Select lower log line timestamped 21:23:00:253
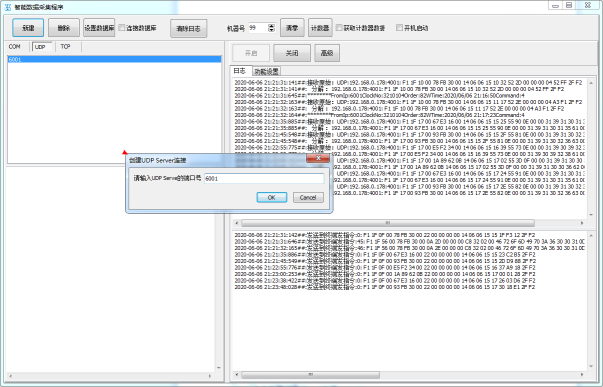The image size is (603, 387). click(x=385, y=274)
